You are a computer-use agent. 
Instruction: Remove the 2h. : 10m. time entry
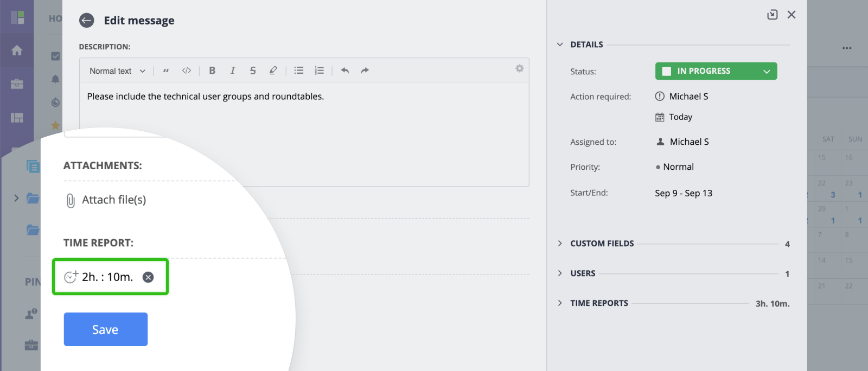click(x=148, y=277)
